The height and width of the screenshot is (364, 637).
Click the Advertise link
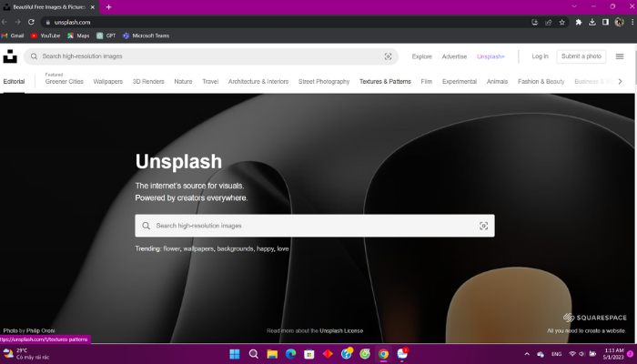(x=454, y=56)
